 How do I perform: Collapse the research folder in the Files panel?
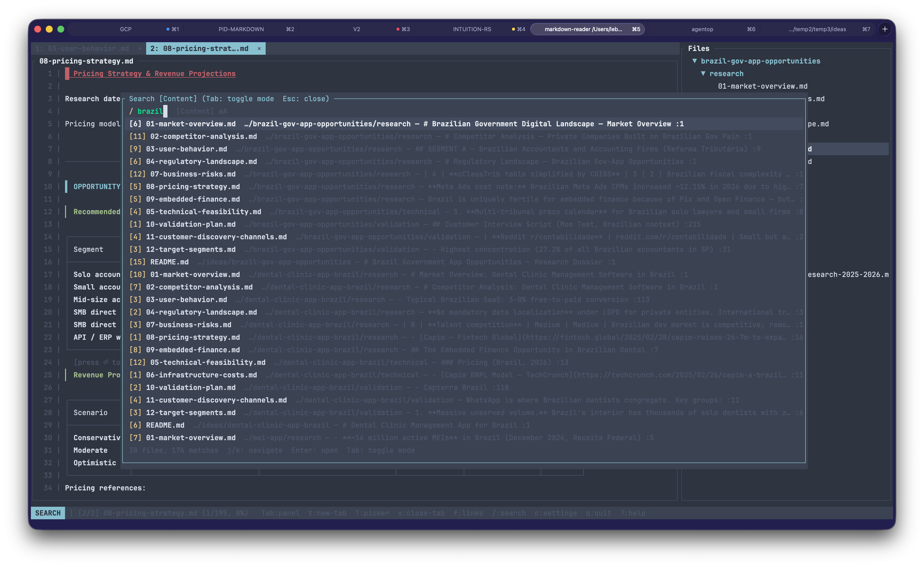tap(704, 74)
